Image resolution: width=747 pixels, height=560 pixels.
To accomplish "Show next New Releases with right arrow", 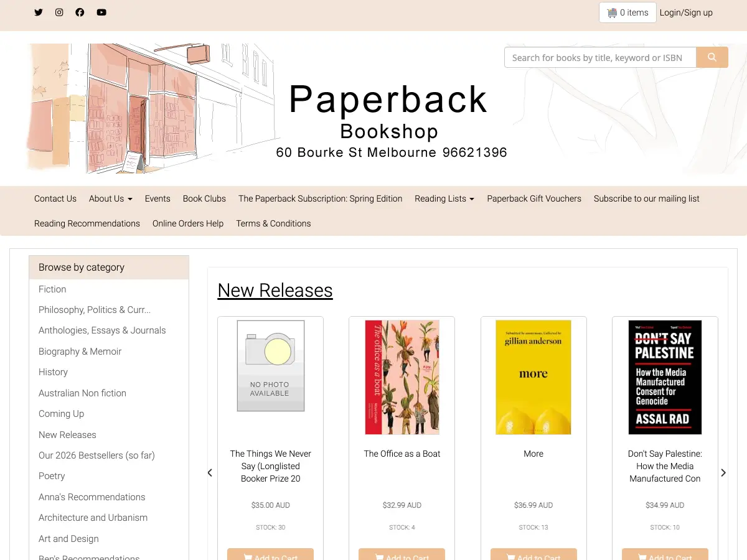I will click(723, 473).
